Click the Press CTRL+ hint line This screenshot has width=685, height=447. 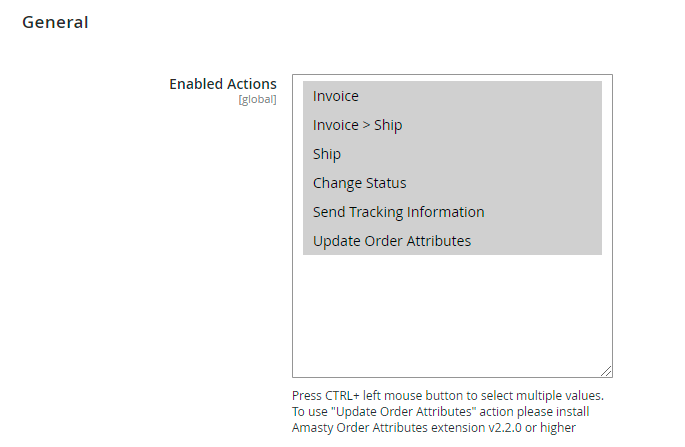[x=447, y=395]
